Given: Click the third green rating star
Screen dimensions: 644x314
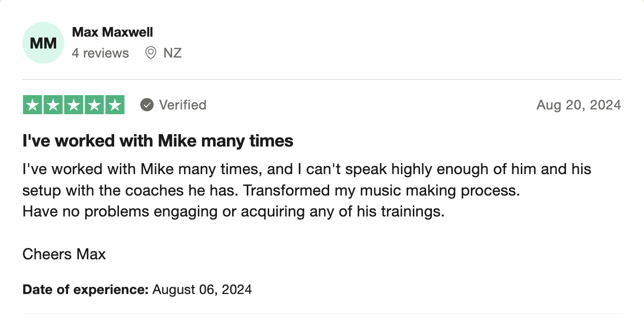Looking at the screenshot, I should click(74, 105).
